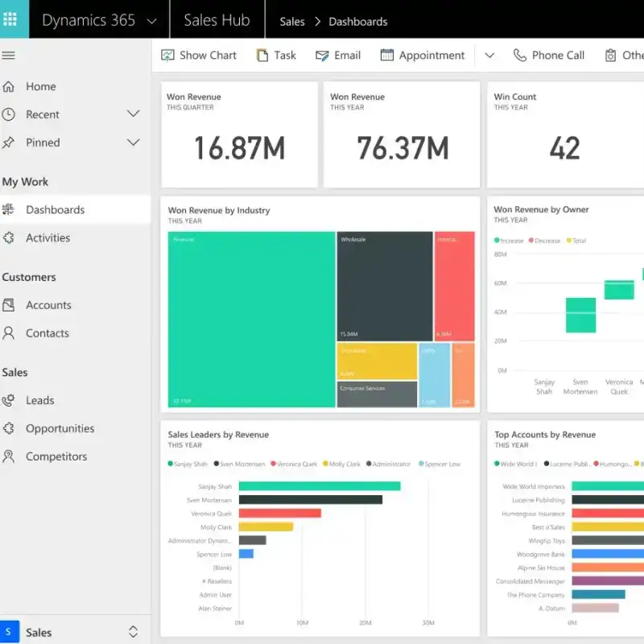
Task: Select the dark Wholesale treemap tile
Action: coord(385,287)
